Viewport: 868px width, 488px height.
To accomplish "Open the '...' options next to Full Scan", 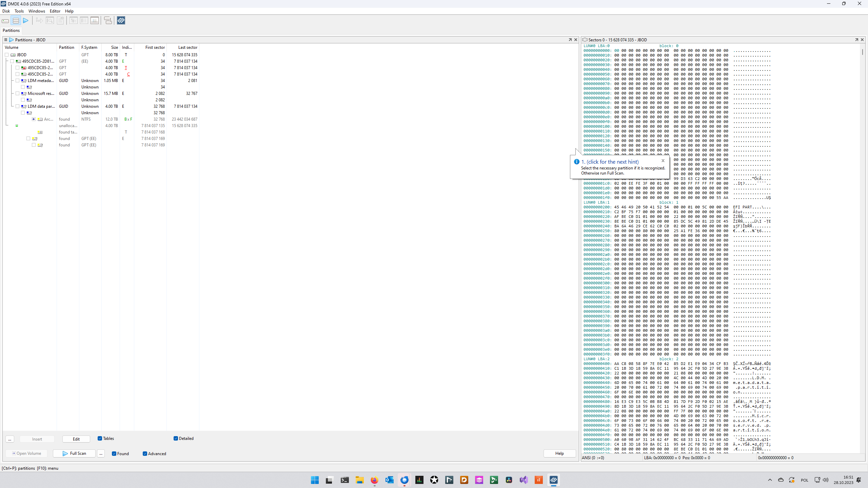I will (x=101, y=453).
